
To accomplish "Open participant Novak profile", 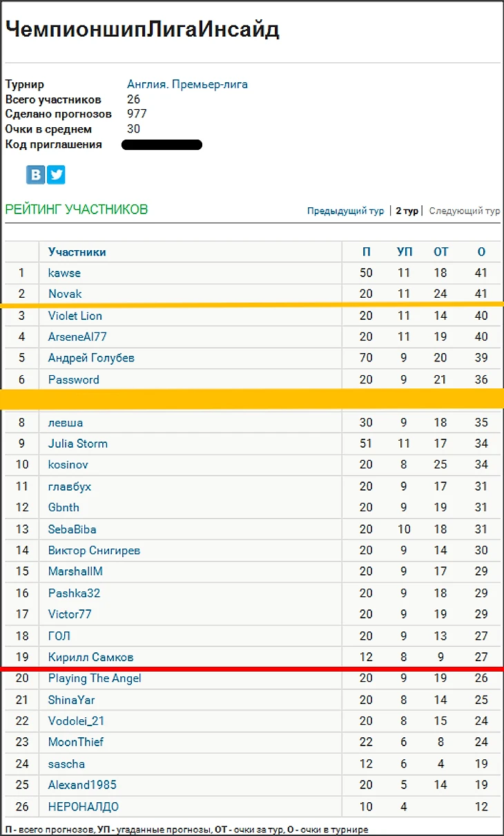I will coord(65,294).
